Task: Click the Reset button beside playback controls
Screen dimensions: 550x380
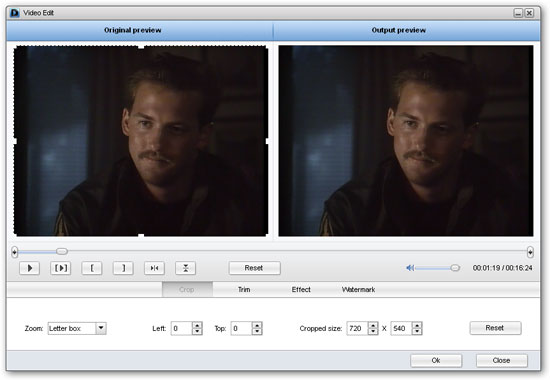Action: tap(254, 268)
